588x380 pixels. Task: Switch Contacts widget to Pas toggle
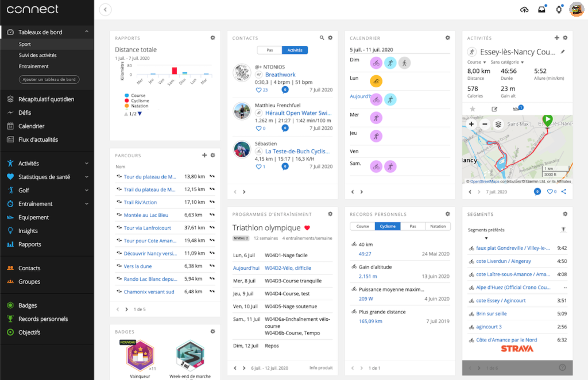pyautogui.click(x=269, y=51)
